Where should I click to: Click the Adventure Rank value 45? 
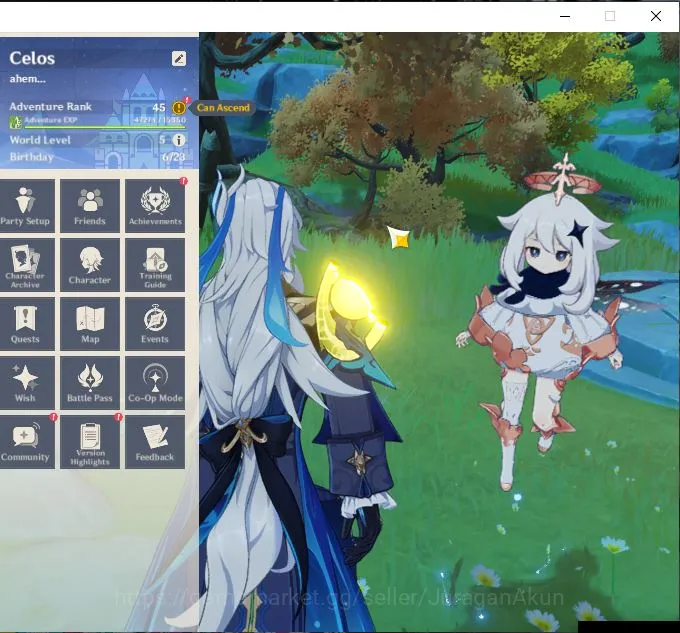(159, 107)
